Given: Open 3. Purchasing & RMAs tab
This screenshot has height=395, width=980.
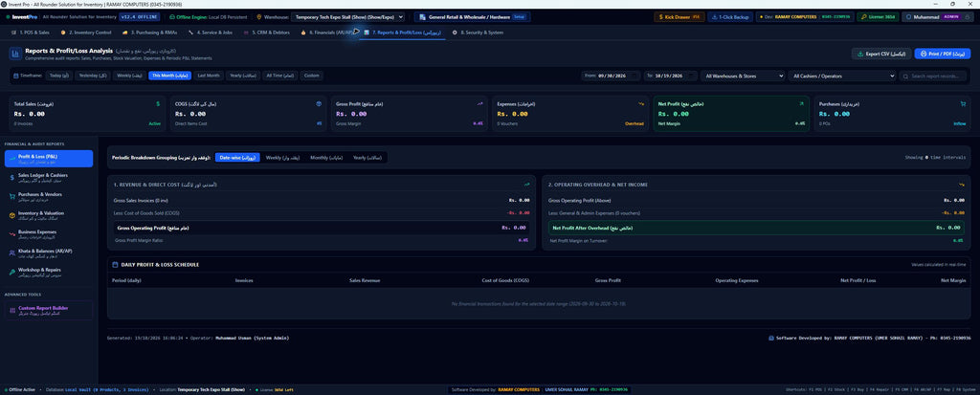Looking at the screenshot, I should pyautogui.click(x=150, y=32).
